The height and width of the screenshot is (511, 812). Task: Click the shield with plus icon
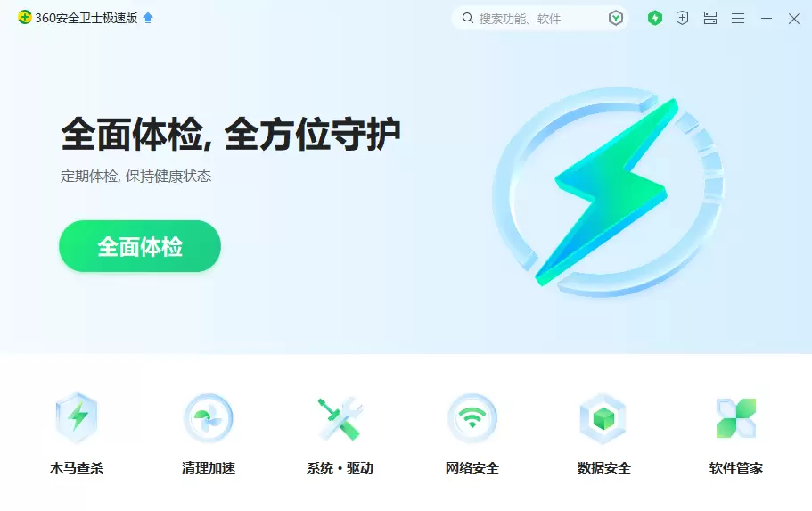(683, 18)
